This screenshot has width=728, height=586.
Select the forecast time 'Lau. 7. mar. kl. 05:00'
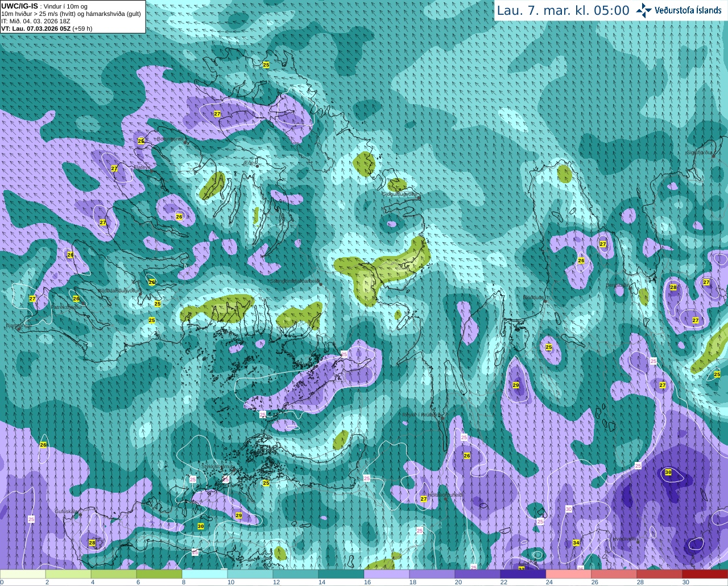(563, 10)
